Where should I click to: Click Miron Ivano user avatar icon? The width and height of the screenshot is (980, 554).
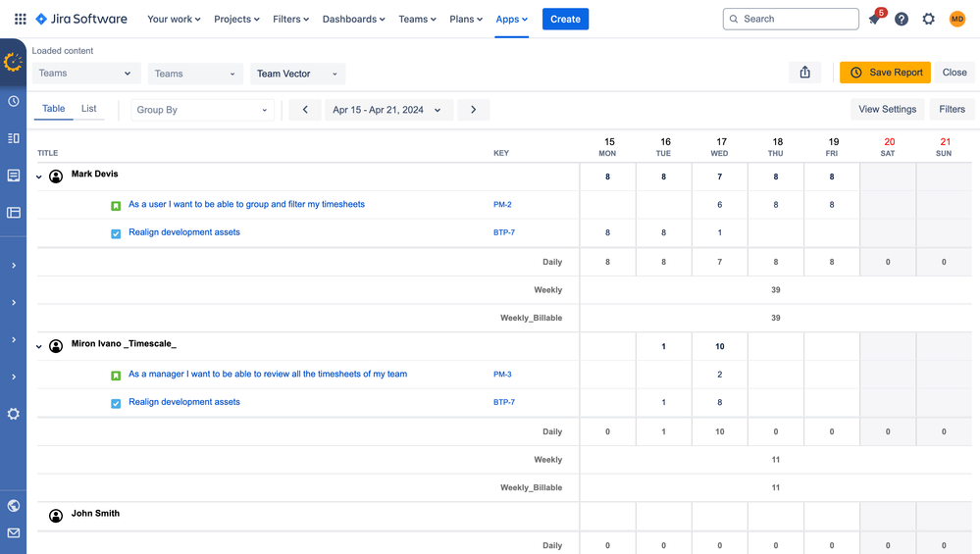click(x=56, y=346)
